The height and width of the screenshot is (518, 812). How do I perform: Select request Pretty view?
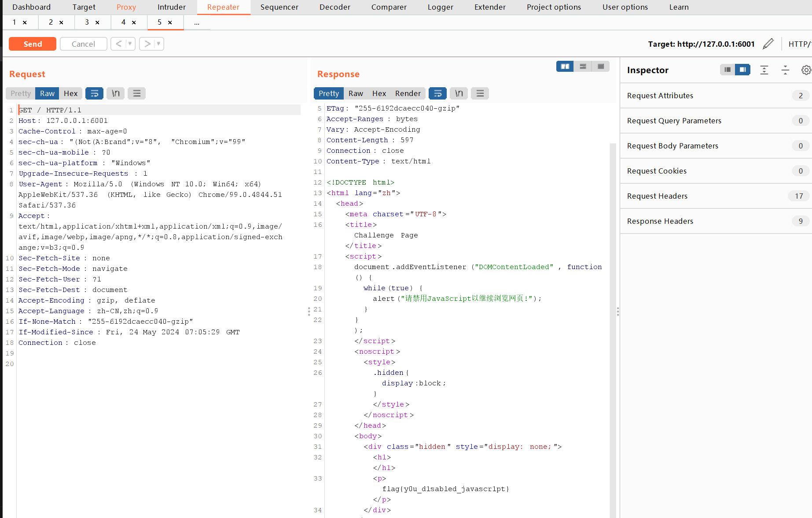coord(21,93)
